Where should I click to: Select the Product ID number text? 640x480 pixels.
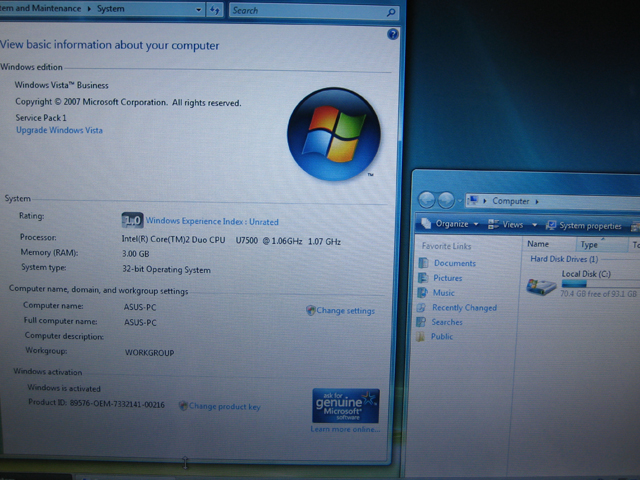tap(117, 404)
